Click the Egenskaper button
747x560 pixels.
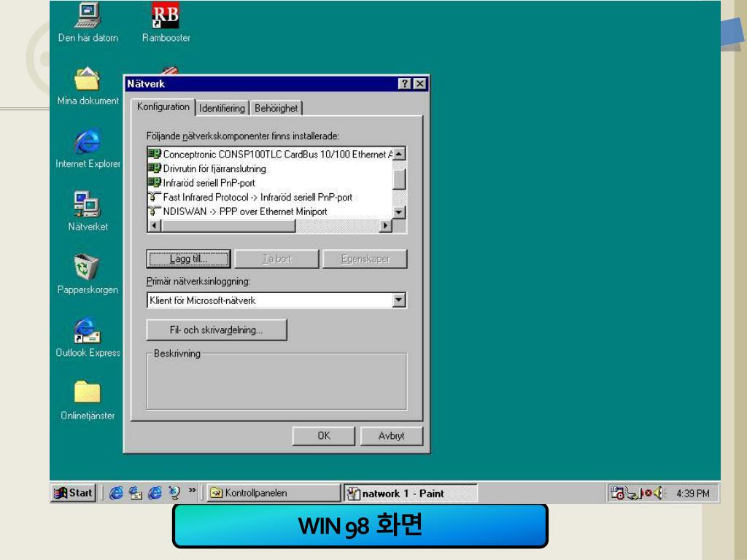point(365,259)
